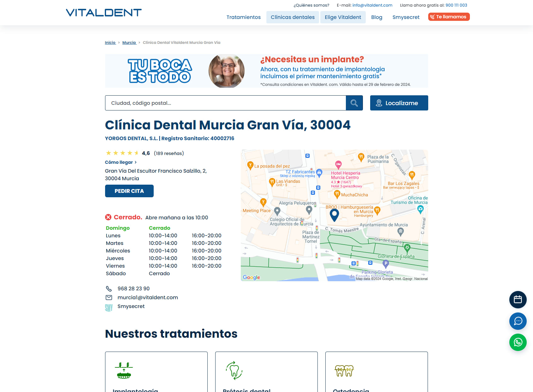Click the Glorieta de España park marker
Image resolution: width=533 pixels, height=392 pixels.
tap(407, 248)
